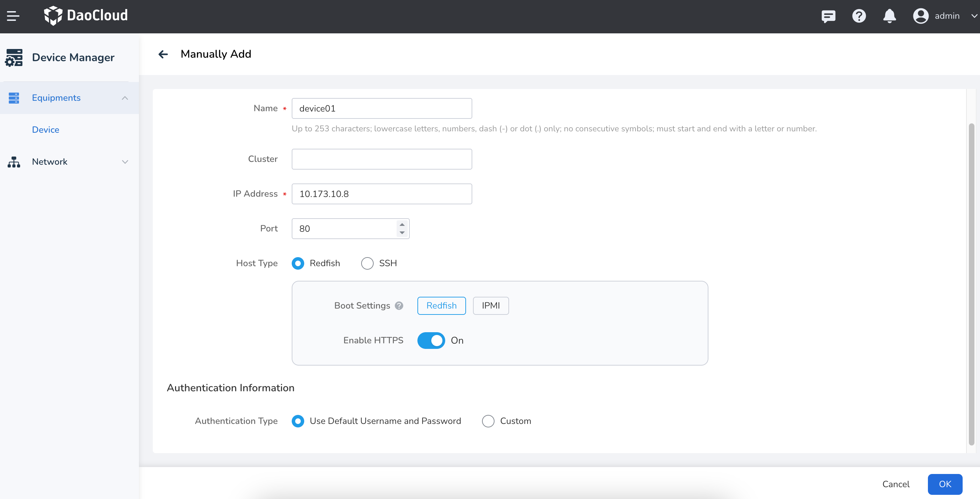This screenshot has width=980, height=499.
Task: Choose Custom authentication type
Action: click(488, 421)
